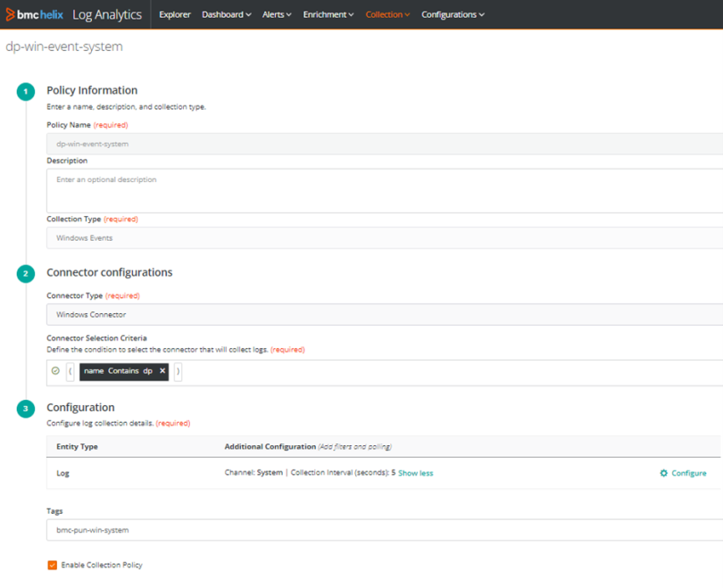The width and height of the screenshot is (723, 588).
Task: Toggle the Enable Collection Policy checkbox
Action: (x=53, y=565)
